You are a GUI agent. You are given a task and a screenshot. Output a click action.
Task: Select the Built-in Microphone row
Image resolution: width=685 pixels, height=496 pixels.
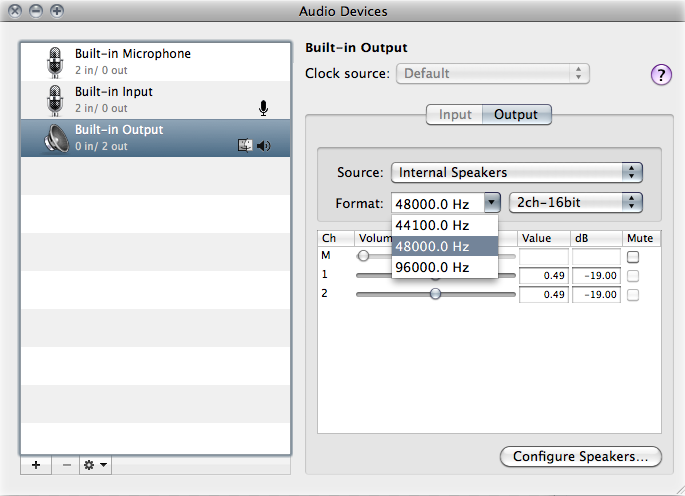coord(156,62)
